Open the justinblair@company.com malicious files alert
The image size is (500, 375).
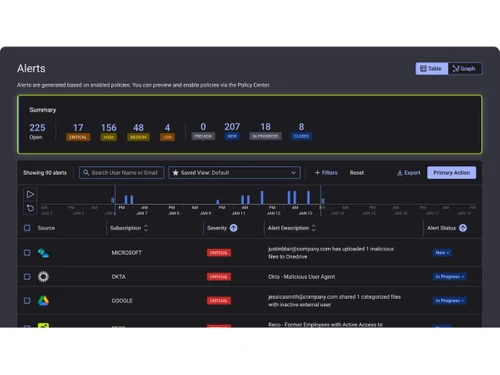331,253
